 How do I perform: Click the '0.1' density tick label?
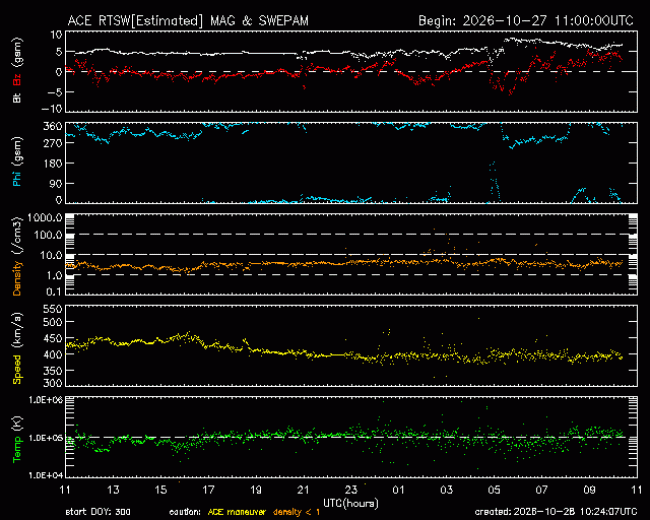pyautogui.click(x=54, y=292)
